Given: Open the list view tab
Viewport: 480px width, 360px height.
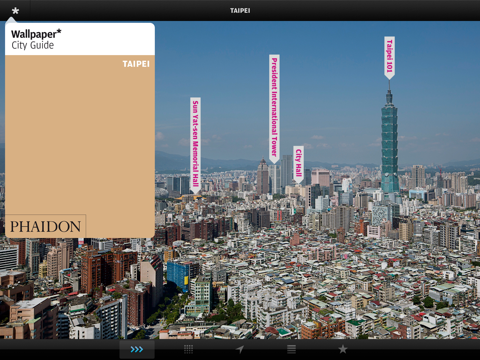Looking at the screenshot, I should tap(291, 349).
